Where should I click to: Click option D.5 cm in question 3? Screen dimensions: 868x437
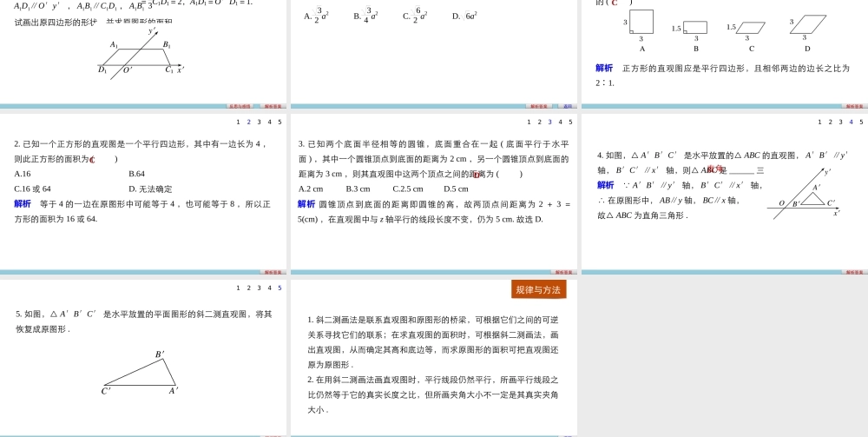457,189
